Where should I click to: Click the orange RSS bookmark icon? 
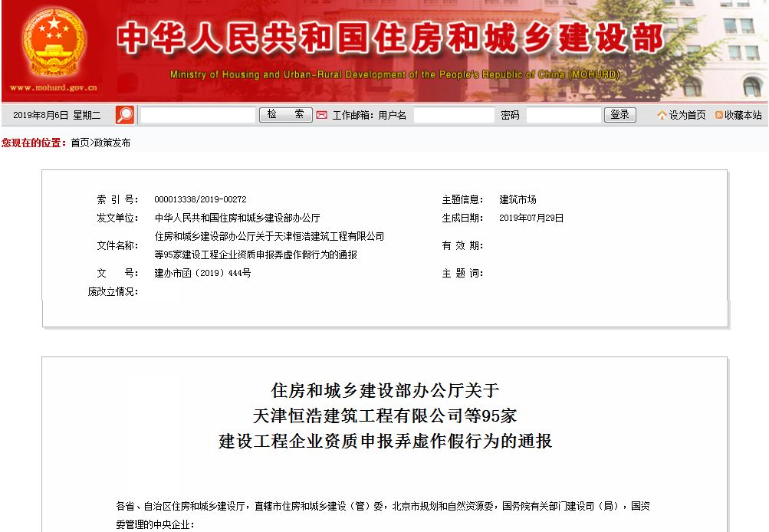[x=719, y=115]
